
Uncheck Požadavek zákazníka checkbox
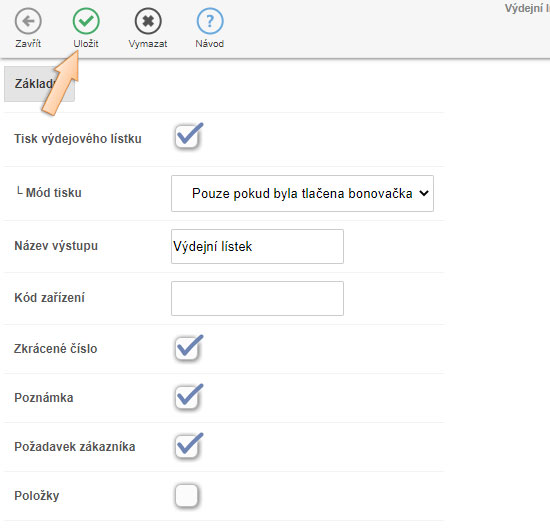(187, 447)
